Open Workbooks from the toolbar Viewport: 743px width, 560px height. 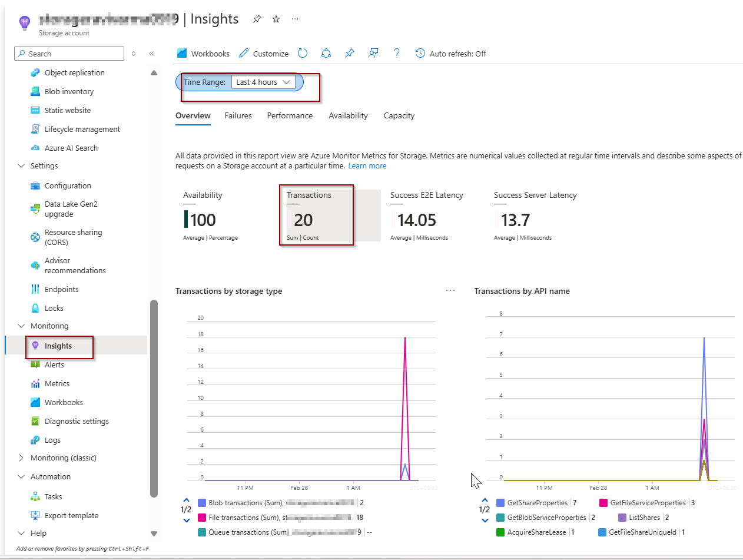click(x=204, y=54)
